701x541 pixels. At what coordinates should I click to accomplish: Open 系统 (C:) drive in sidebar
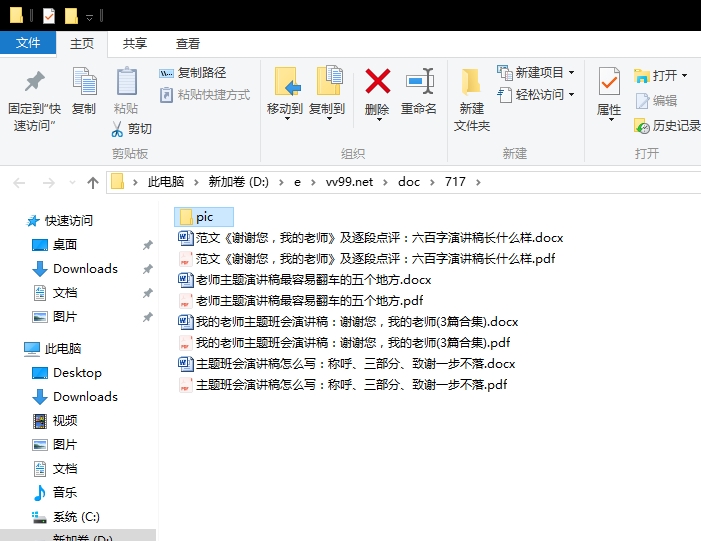point(66,517)
